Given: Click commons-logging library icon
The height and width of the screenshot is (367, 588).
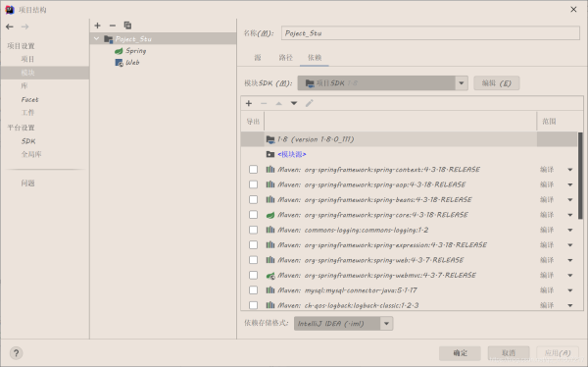Looking at the screenshot, I should [270, 230].
